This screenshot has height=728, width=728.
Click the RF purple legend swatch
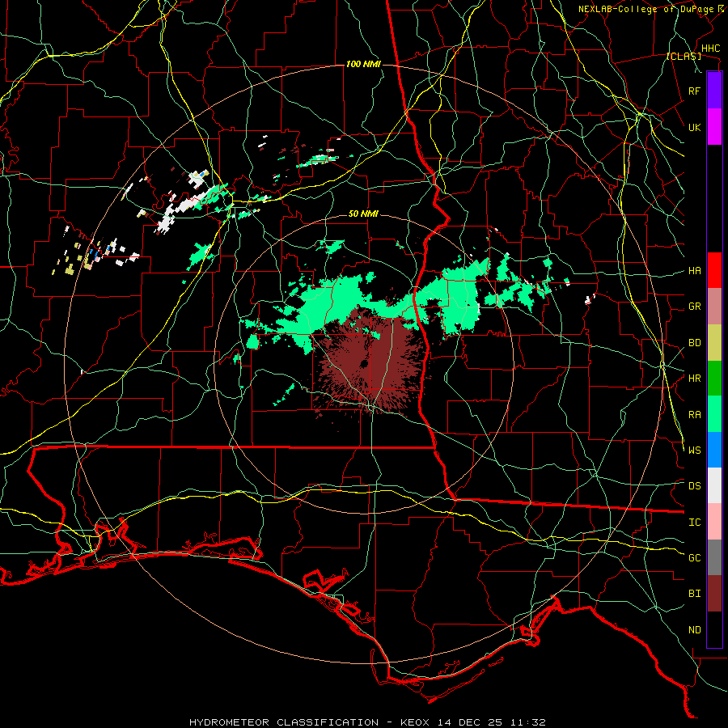714,91
